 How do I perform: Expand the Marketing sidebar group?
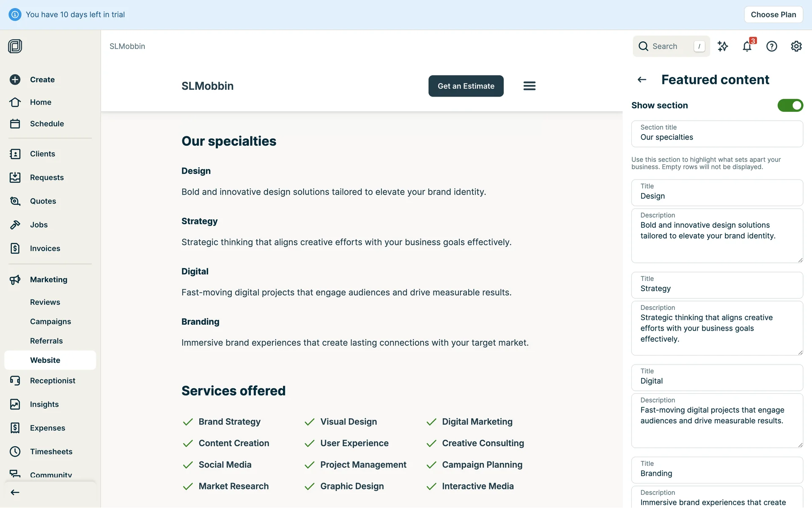(48, 279)
